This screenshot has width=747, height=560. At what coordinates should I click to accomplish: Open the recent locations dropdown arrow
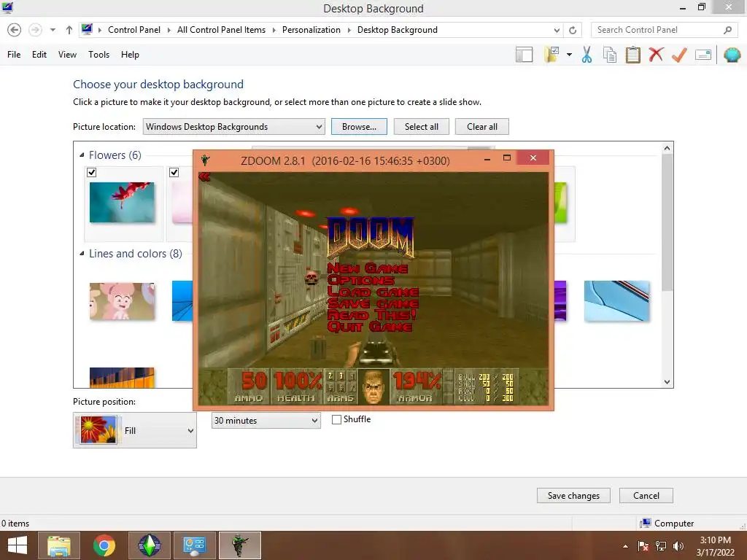[53, 30]
